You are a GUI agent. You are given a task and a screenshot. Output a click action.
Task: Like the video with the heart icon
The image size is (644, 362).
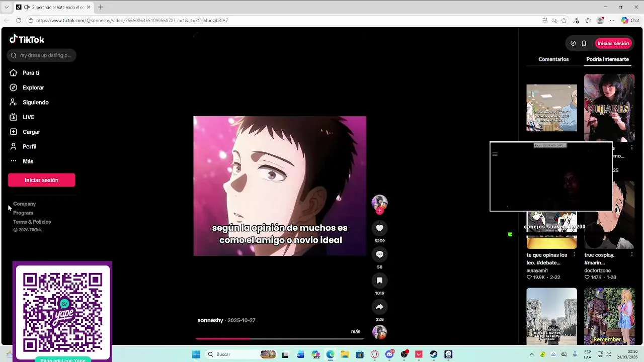[379, 228]
